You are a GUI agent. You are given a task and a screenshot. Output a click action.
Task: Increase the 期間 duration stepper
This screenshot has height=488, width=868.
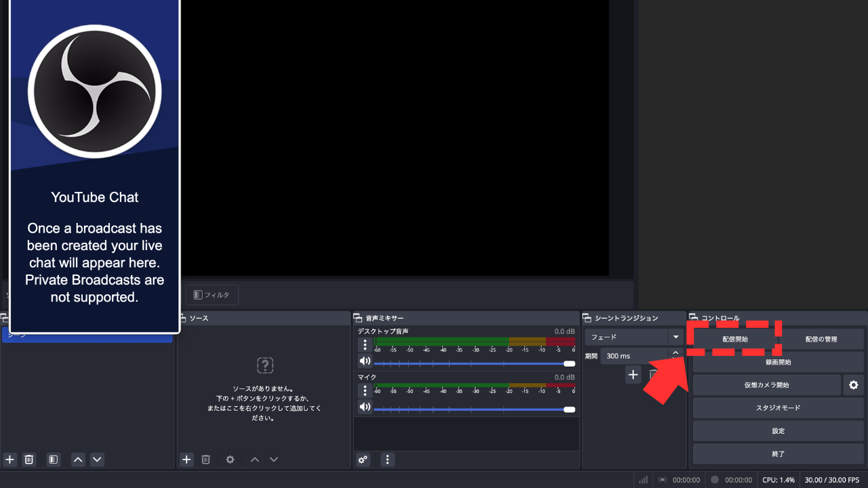pyautogui.click(x=675, y=352)
